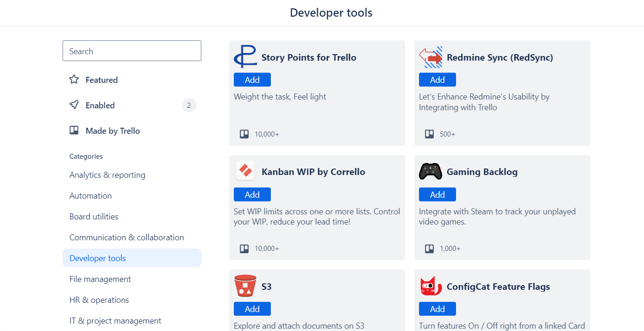Screen dimensions: 644x331
Task: Select the Developer tools category
Action: [x=132, y=258]
